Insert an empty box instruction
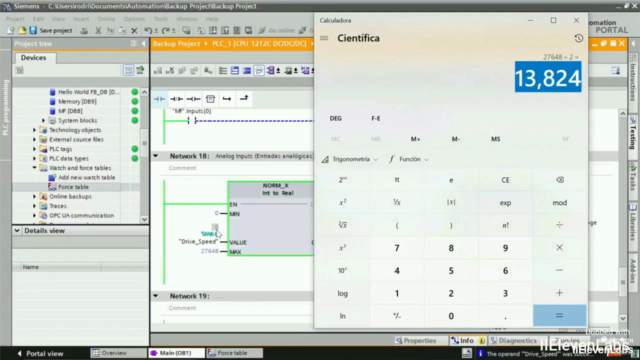Image resolution: width=640 pixels, height=360 pixels. (x=210, y=99)
